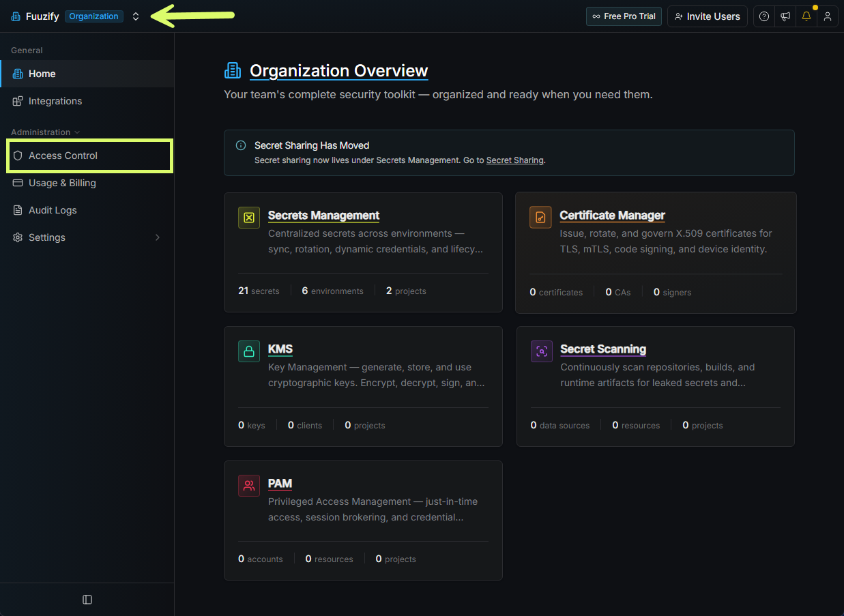Click the Settings gear icon
844x616 pixels.
tap(18, 237)
